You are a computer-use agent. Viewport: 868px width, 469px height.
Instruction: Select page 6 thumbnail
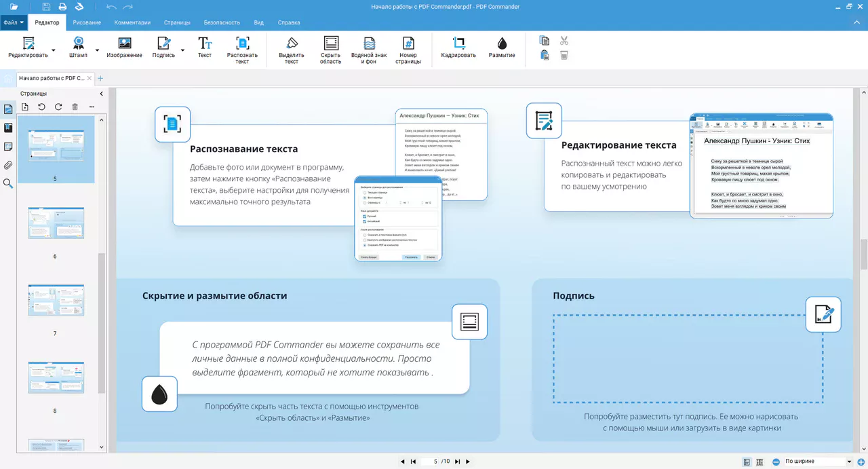click(x=56, y=223)
